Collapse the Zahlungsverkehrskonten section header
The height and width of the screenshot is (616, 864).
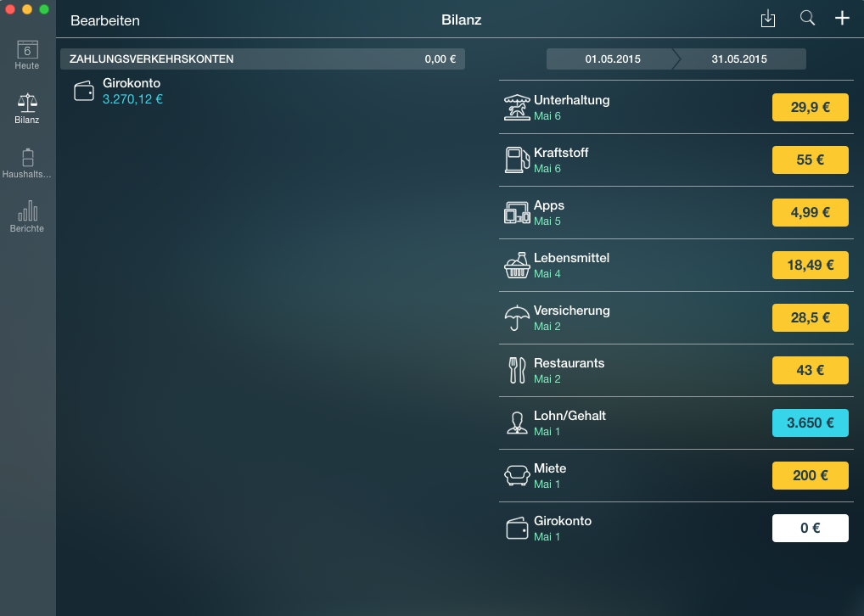point(262,59)
